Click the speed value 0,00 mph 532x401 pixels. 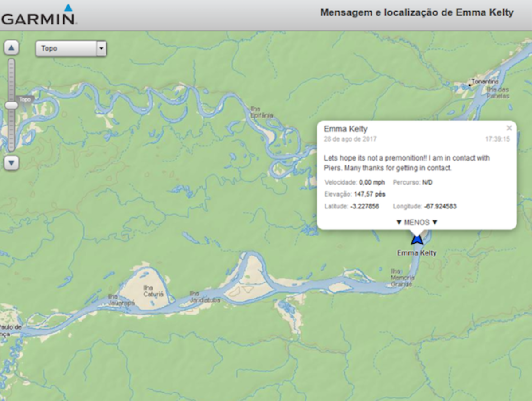point(372,182)
